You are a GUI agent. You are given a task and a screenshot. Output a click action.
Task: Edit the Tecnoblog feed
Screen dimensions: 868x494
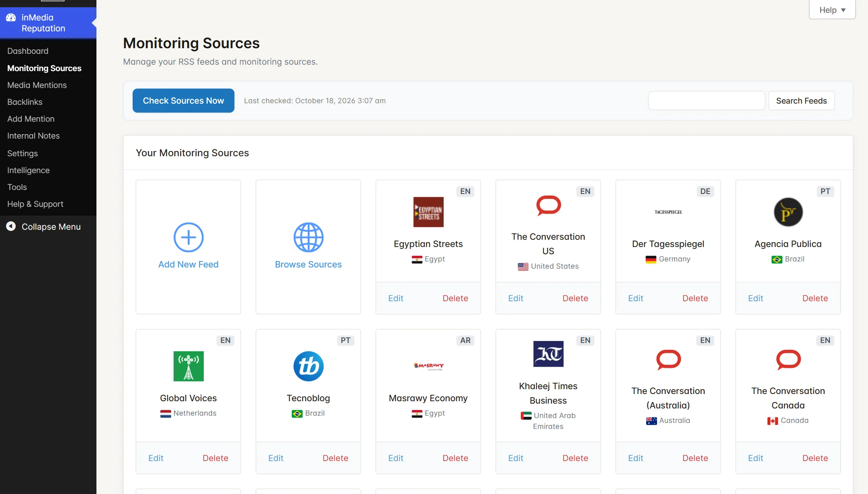pos(276,458)
